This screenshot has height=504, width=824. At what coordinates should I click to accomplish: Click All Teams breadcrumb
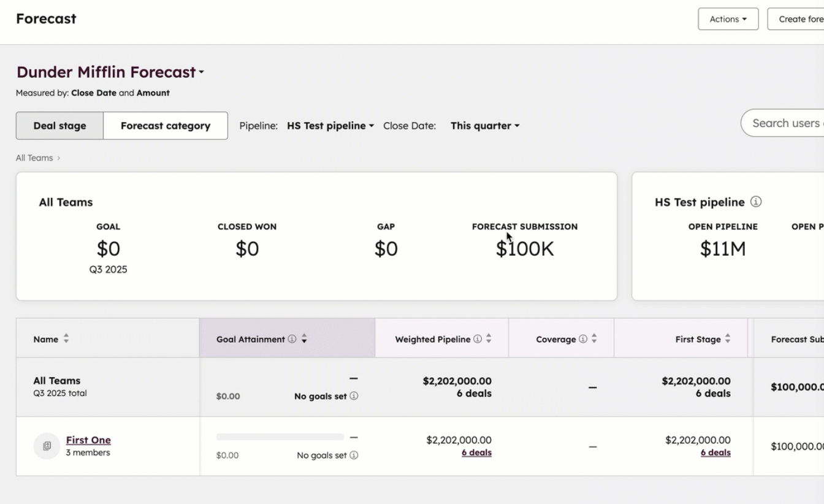click(x=34, y=158)
